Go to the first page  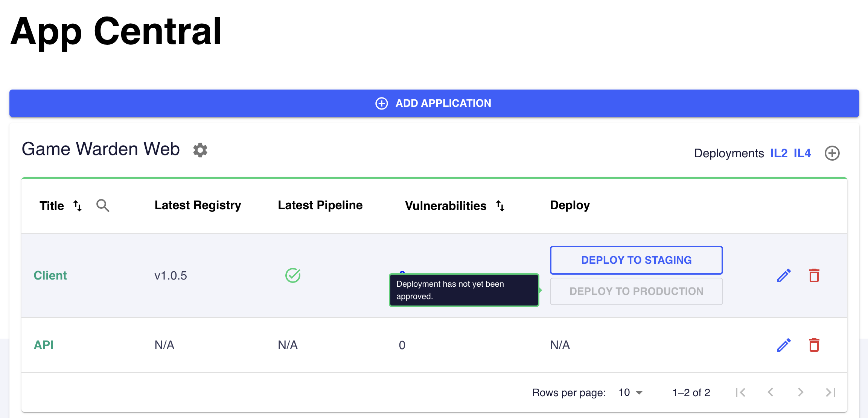(740, 392)
